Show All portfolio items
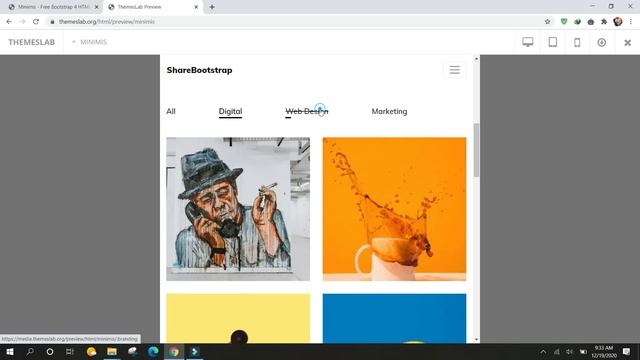The height and width of the screenshot is (360, 640). (171, 111)
